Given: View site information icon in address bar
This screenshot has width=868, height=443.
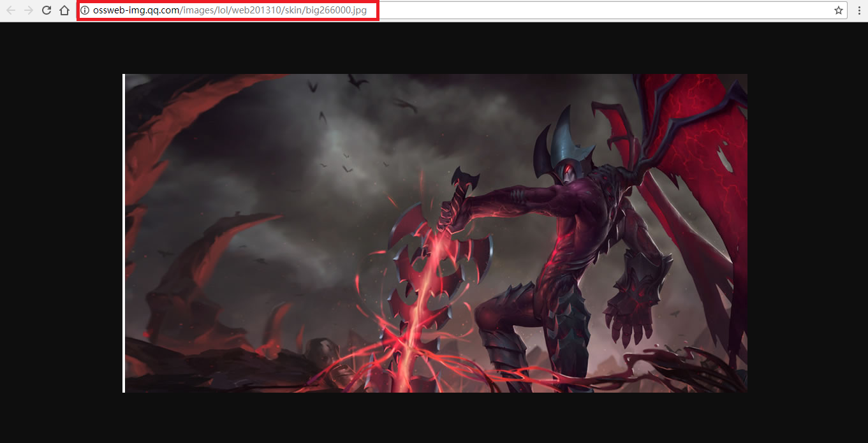Looking at the screenshot, I should [85, 10].
